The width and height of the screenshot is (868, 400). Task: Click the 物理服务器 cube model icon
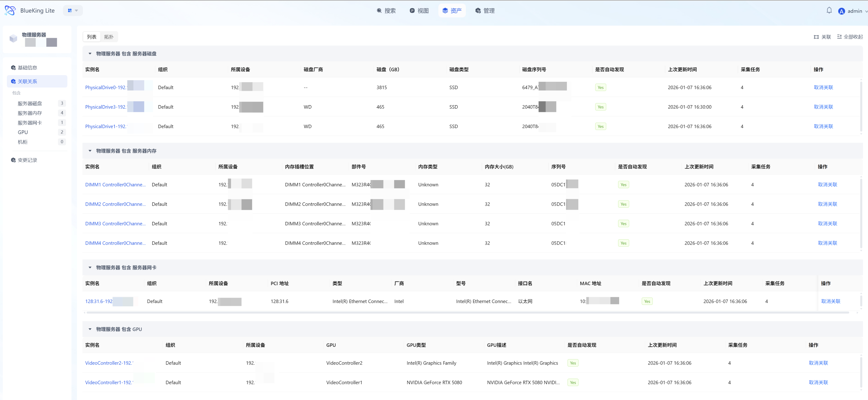coord(13,38)
